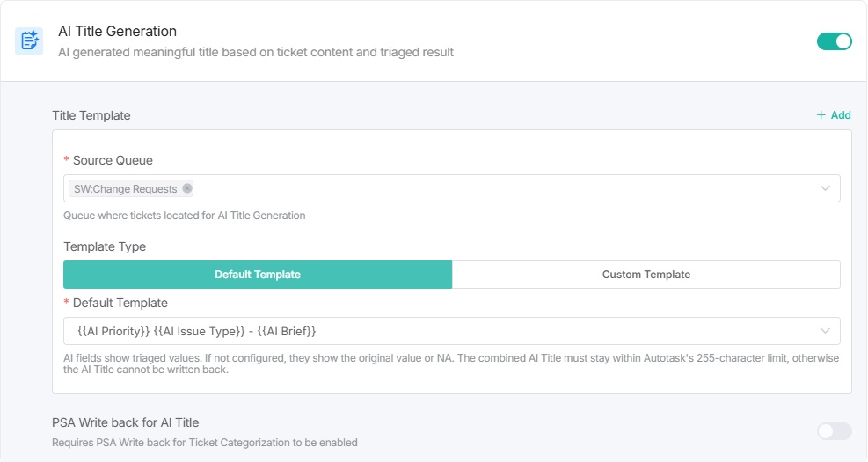Expand the Source Queue dropdown arrow
Image resolution: width=868 pixels, height=462 pixels.
click(825, 188)
